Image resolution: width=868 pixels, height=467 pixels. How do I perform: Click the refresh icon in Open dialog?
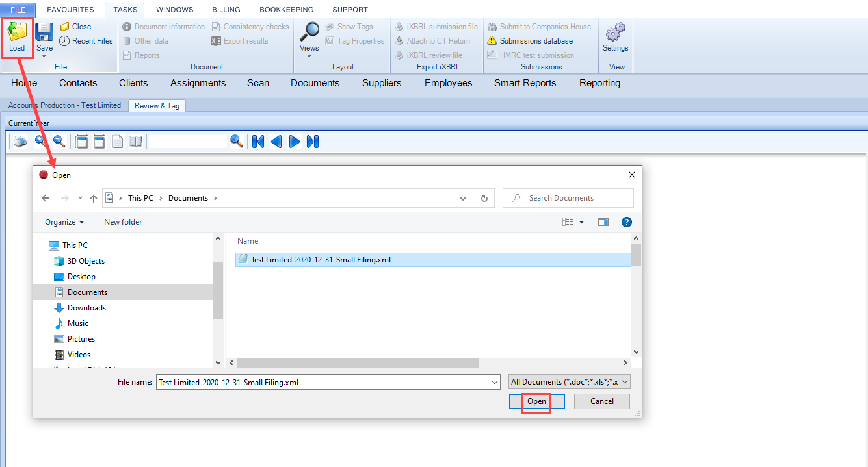pos(484,198)
